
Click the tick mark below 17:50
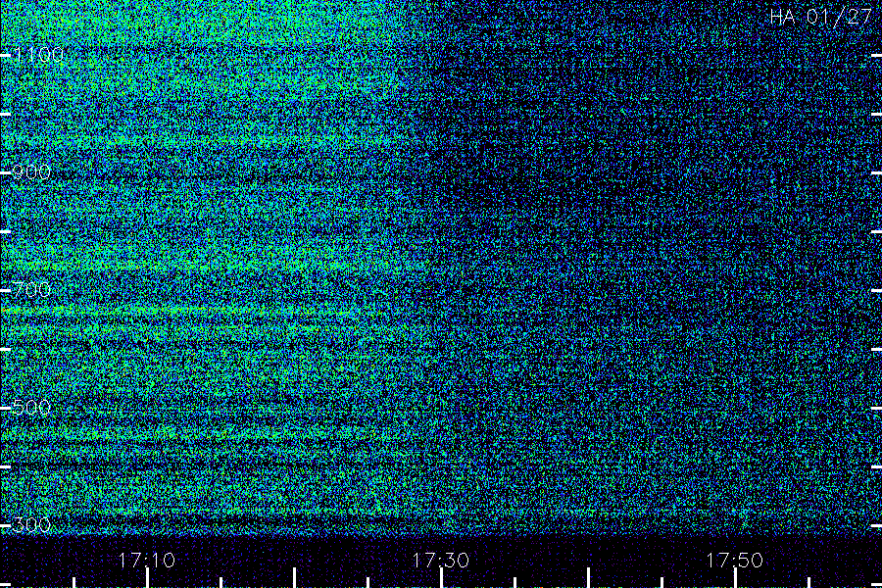point(735,578)
